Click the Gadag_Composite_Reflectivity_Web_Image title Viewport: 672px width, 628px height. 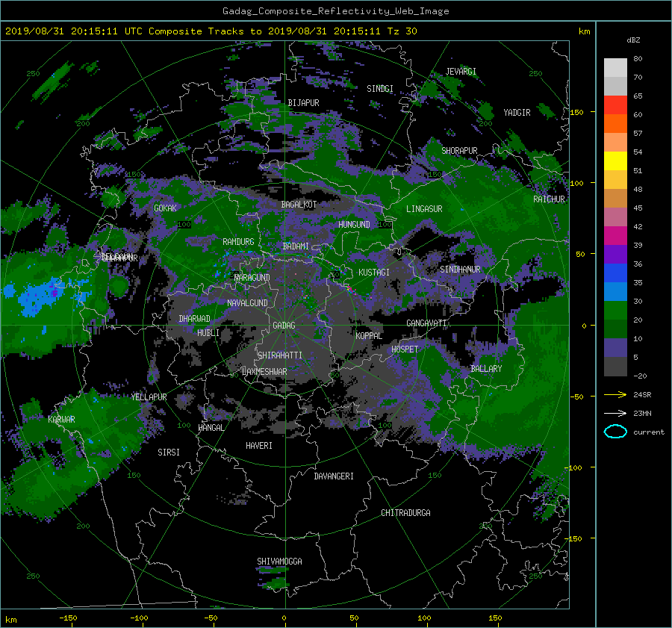[x=335, y=11]
